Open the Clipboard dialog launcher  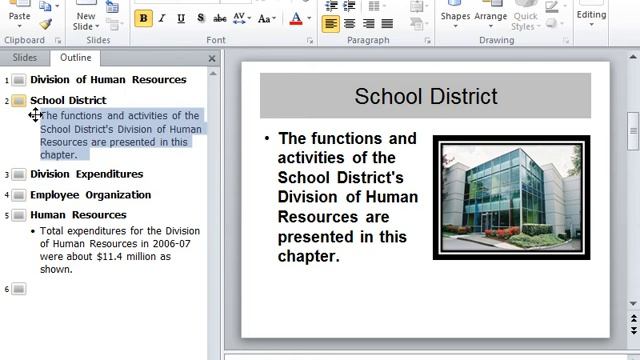point(58,40)
